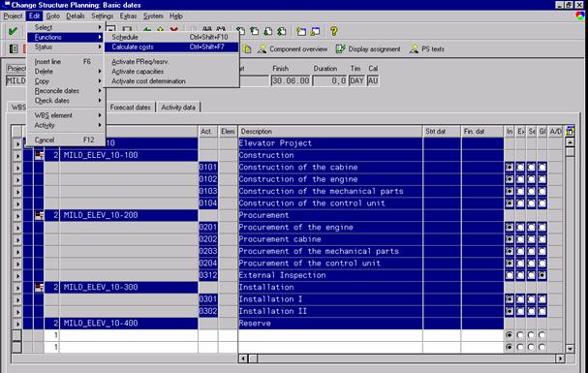Click the leftmost icon in second toolbar row
The image size is (588, 373).
tap(14, 48)
